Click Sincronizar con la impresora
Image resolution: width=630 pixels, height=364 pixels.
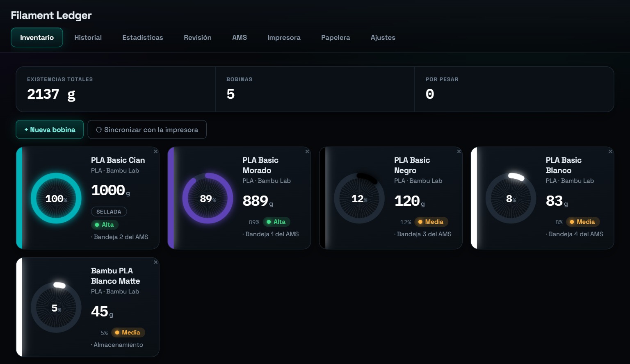(x=147, y=130)
